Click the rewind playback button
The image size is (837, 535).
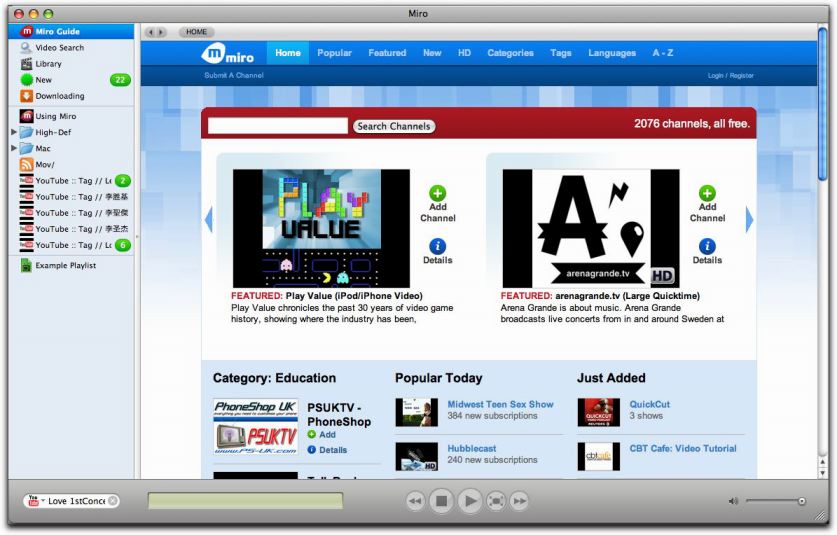[415, 501]
